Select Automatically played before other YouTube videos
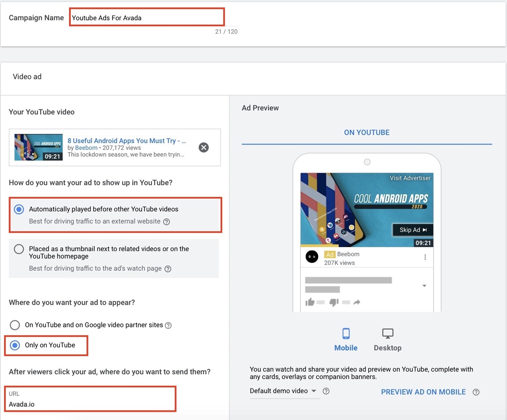 [19, 210]
